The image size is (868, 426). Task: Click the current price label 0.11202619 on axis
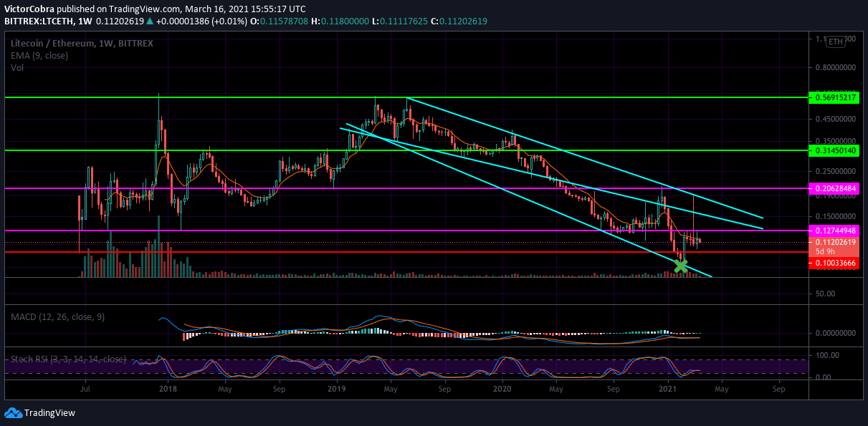[x=834, y=242]
